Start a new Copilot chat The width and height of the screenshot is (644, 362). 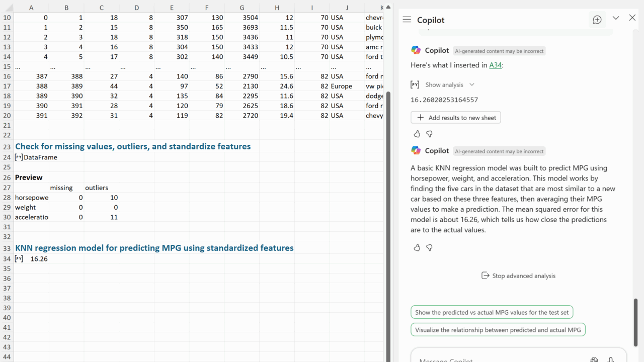pyautogui.click(x=597, y=20)
